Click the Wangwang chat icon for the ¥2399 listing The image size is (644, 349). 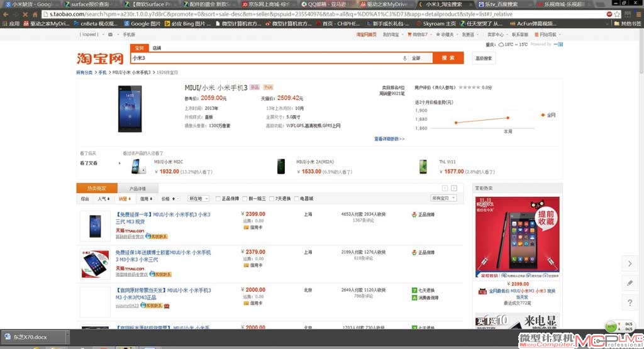[x=157, y=236]
